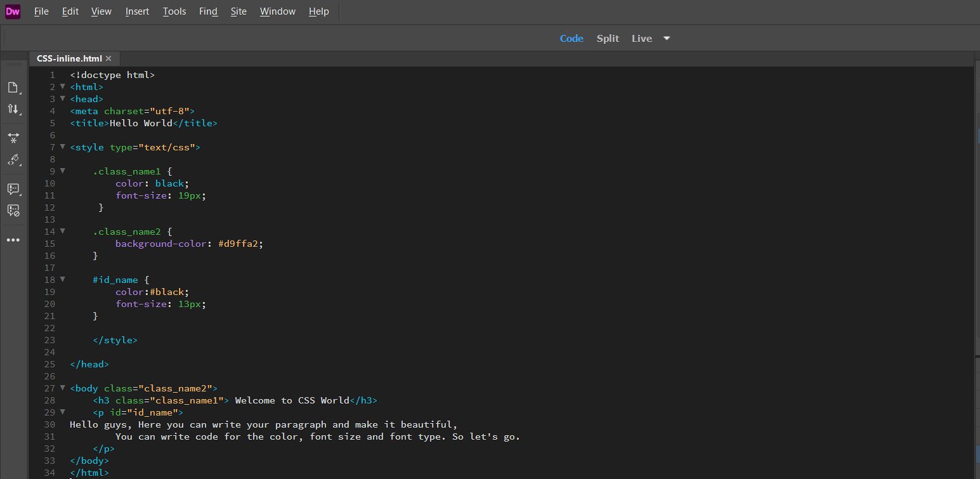Open the Tools menu

[x=174, y=11]
